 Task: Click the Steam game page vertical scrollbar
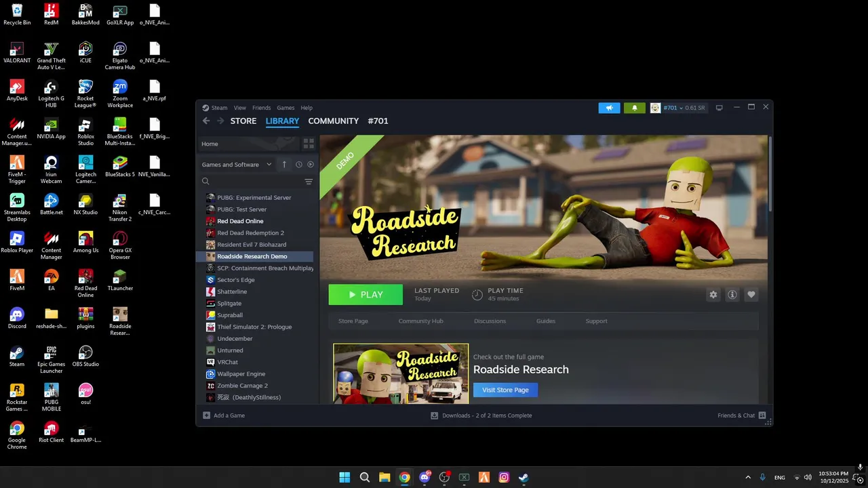[770, 175]
